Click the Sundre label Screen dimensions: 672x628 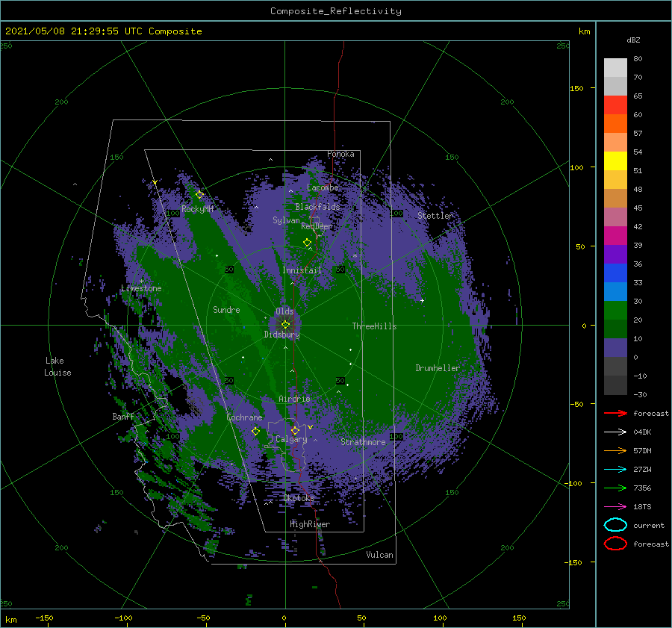coord(226,309)
